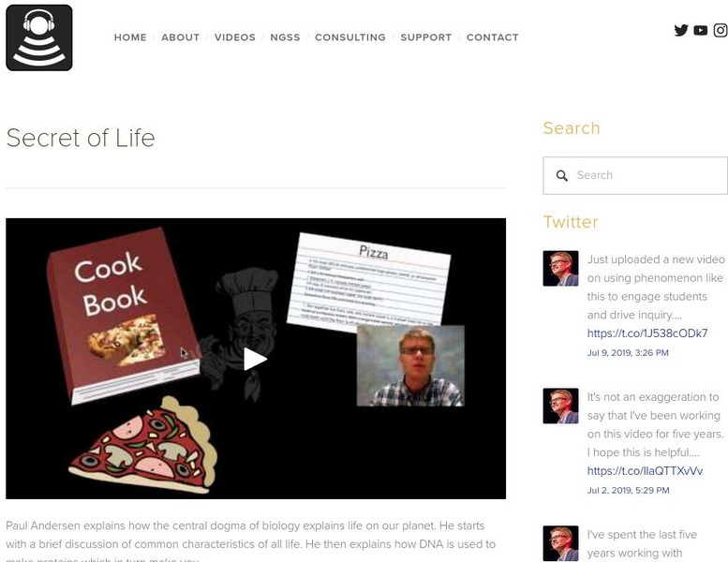This screenshot has width=728, height=562.
Task: Play the Secret of Life video
Action: coord(256,359)
